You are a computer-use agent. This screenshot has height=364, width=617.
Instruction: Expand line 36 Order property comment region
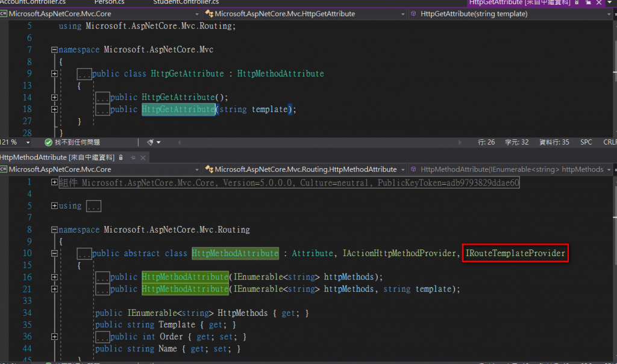(x=54, y=336)
